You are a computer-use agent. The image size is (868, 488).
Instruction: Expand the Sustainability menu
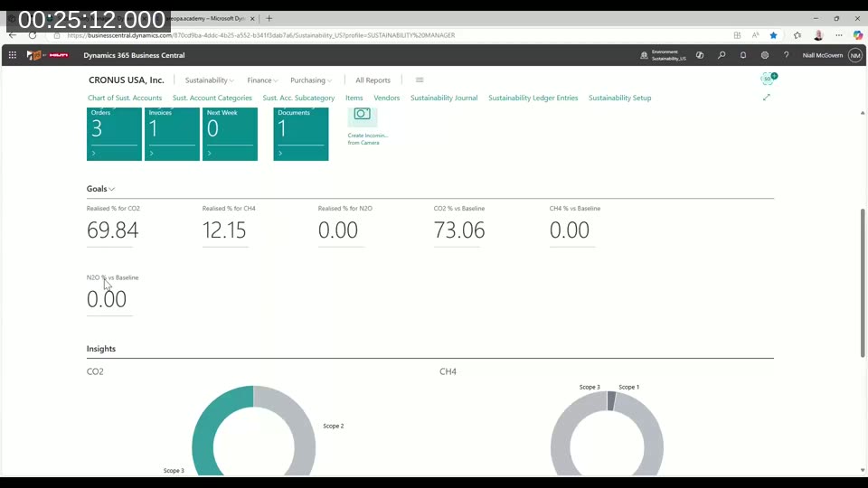pos(209,80)
